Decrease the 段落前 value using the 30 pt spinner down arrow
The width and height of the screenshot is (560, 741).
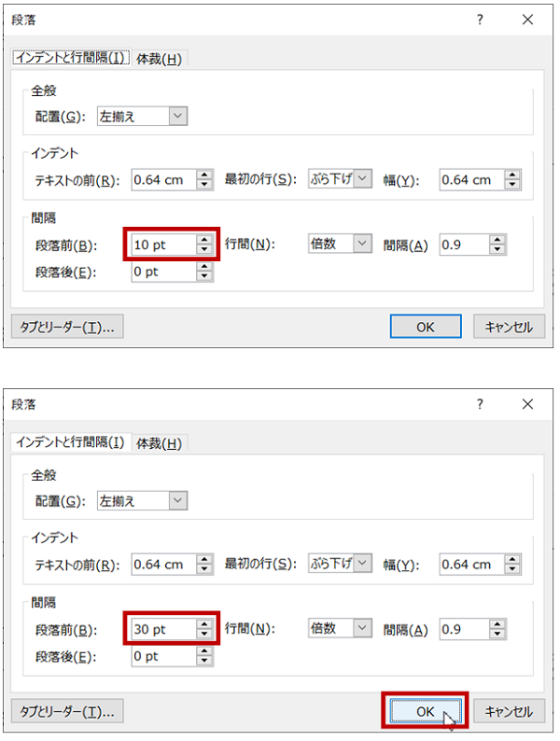(204, 634)
